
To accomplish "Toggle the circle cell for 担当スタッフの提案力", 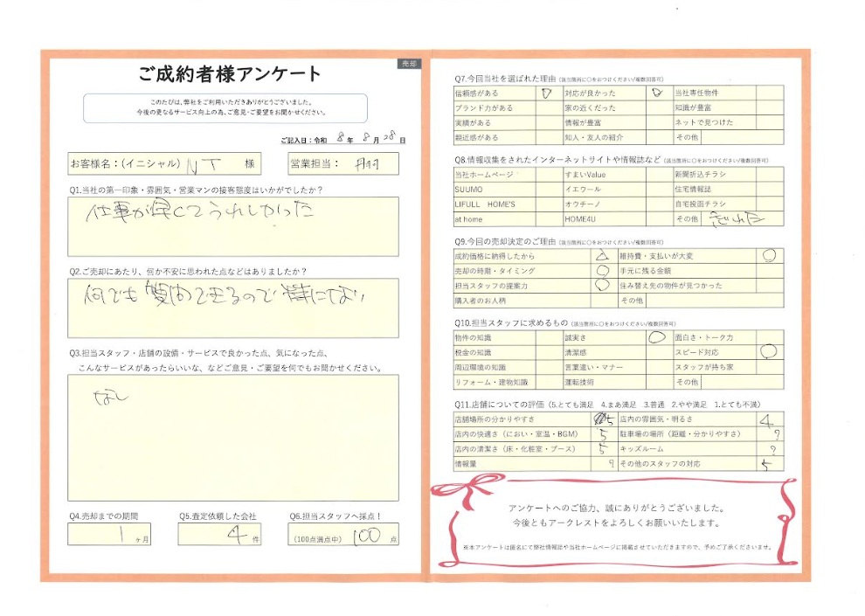I will 604,286.
